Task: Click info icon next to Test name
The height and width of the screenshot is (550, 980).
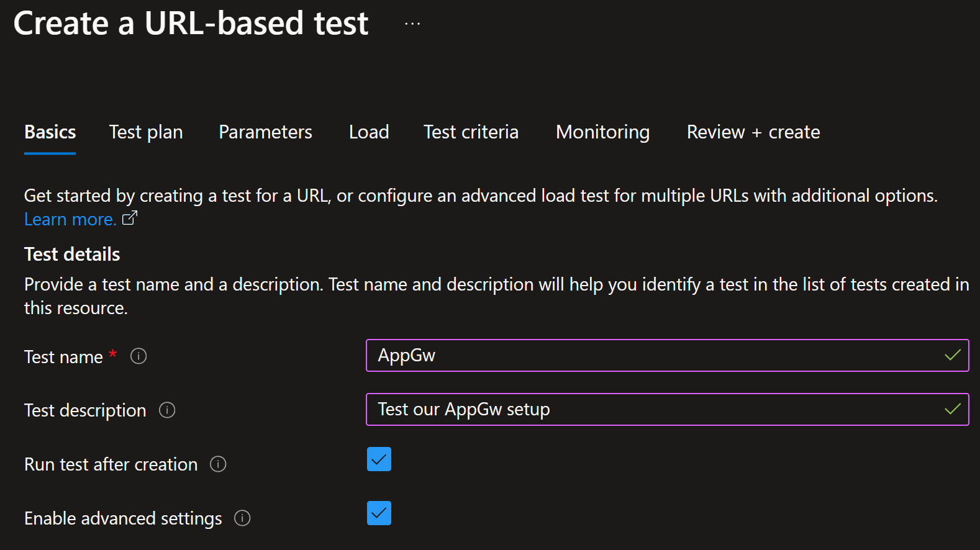Action: pos(138,356)
